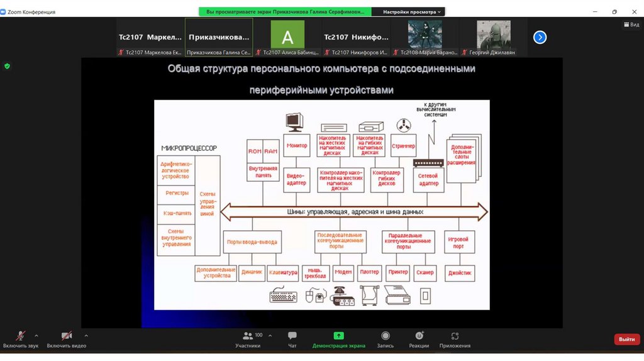This screenshot has height=361, width=644.
Task: Open Реакции reactions menu
Action: point(419,340)
